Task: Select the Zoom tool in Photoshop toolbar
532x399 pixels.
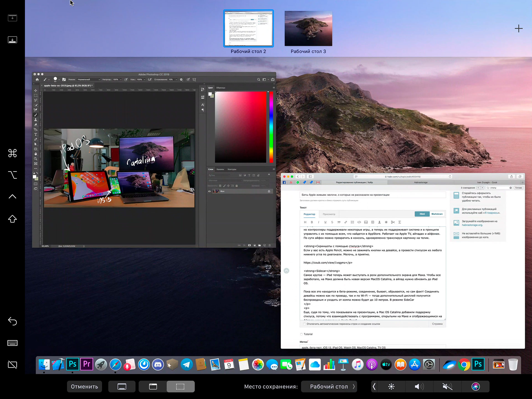Action: pos(35,159)
